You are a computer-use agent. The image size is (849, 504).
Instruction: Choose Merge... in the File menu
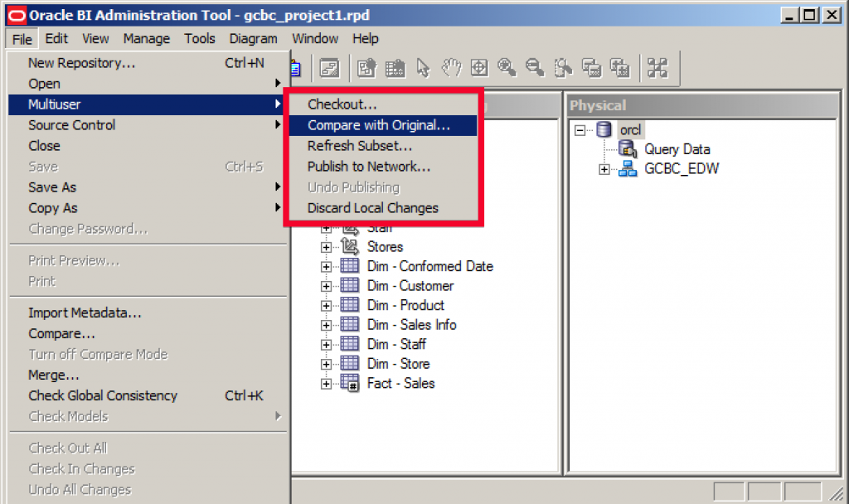tap(148, 376)
